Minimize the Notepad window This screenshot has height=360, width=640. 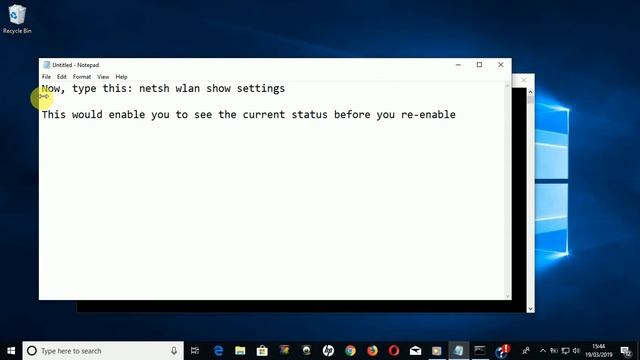(458, 65)
